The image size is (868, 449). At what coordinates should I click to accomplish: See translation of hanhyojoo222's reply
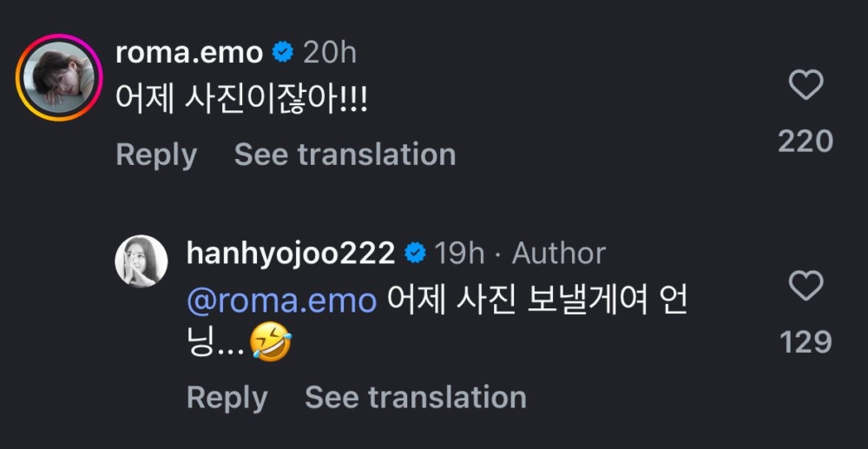pos(415,397)
